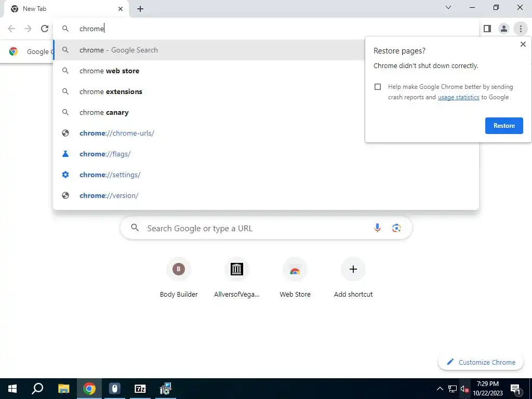Click the Search Google or type a URL box

point(266,228)
